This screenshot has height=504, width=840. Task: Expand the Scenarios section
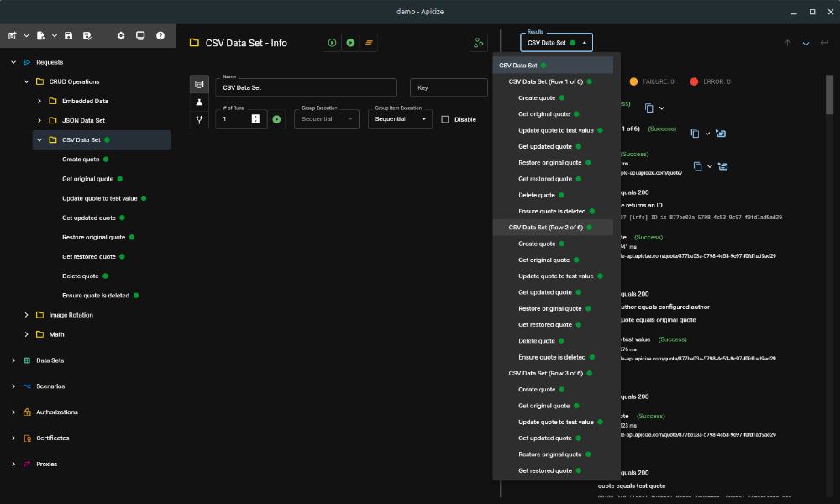(x=13, y=386)
